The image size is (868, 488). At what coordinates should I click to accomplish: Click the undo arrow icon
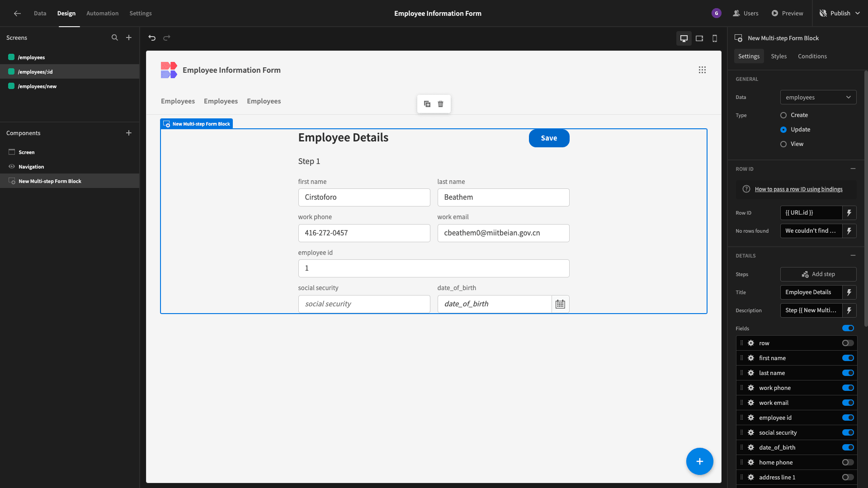152,38
